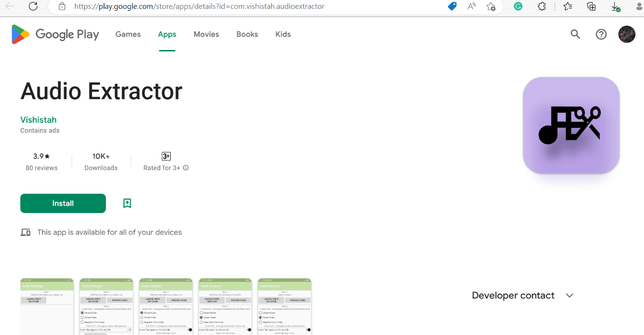Click '80 reviews' text
644x335 pixels.
[x=42, y=168]
